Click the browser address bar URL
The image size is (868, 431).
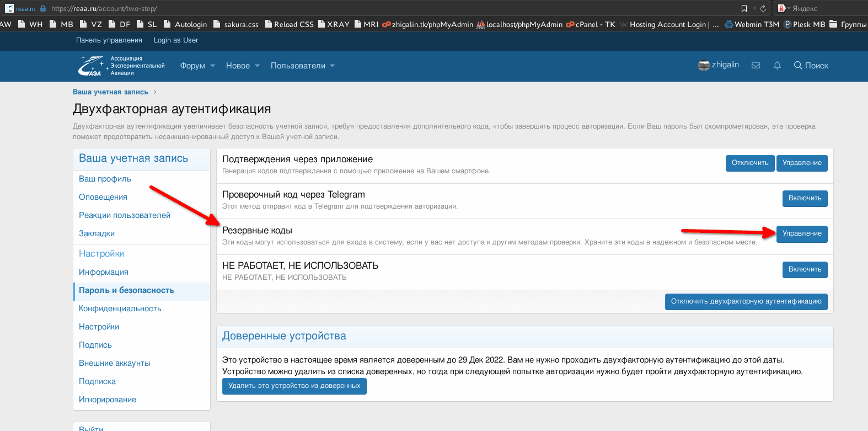[x=104, y=8]
